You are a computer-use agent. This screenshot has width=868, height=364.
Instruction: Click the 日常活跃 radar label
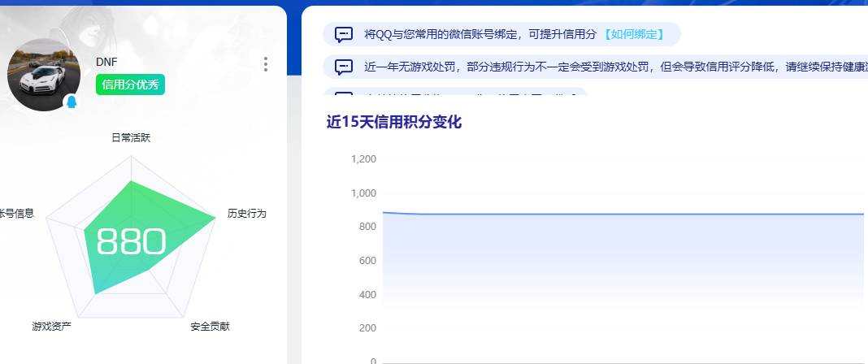pyautogui.click(x=131, y=138)
